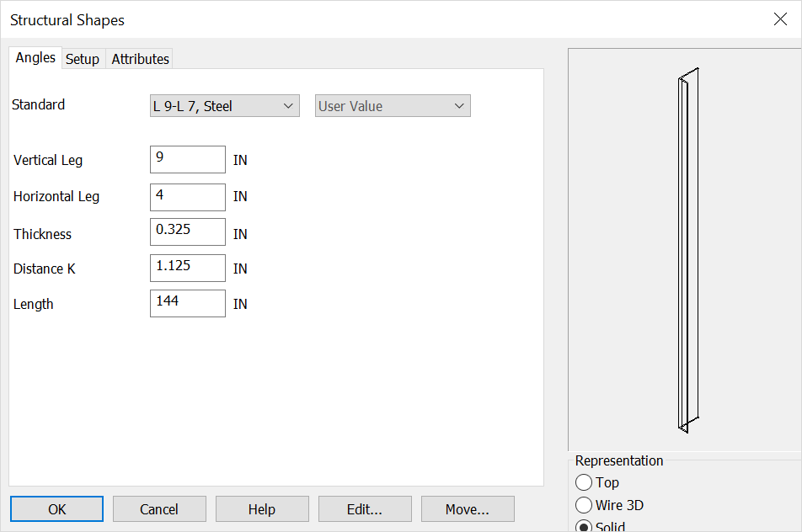Click the Distance K input field
Image resolution: width=802 pixels, height=532 pixels.
point(187,268)
